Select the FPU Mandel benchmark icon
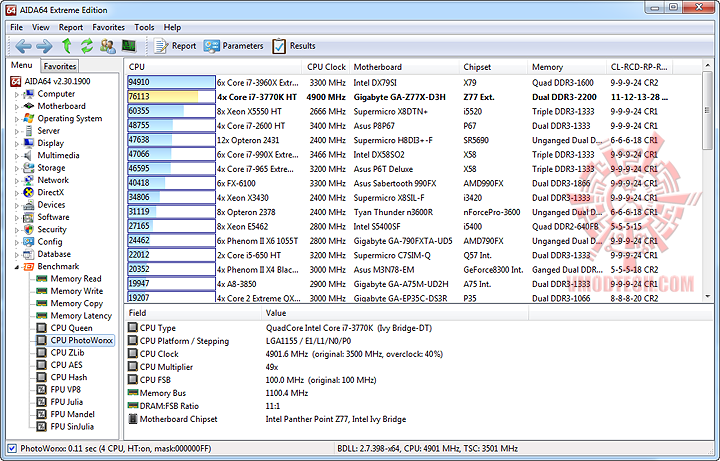The height and width of the screenshot is (461, 720). [x=42, y=414]
